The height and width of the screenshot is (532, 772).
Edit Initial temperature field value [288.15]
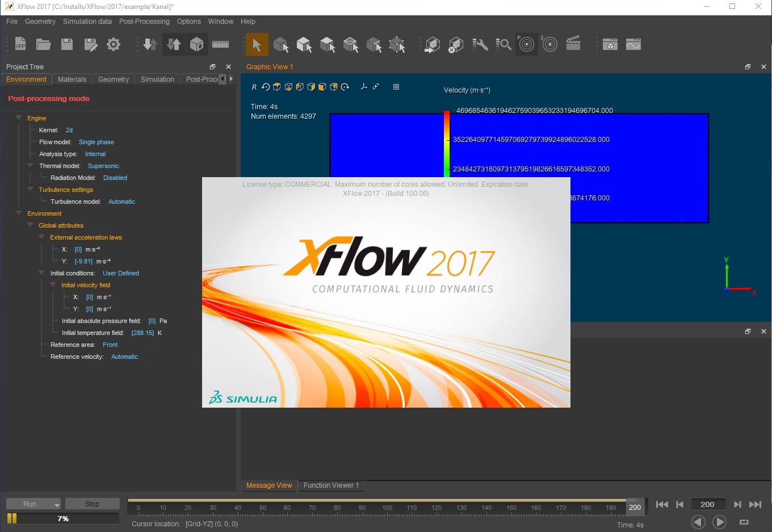pos(142,333)
